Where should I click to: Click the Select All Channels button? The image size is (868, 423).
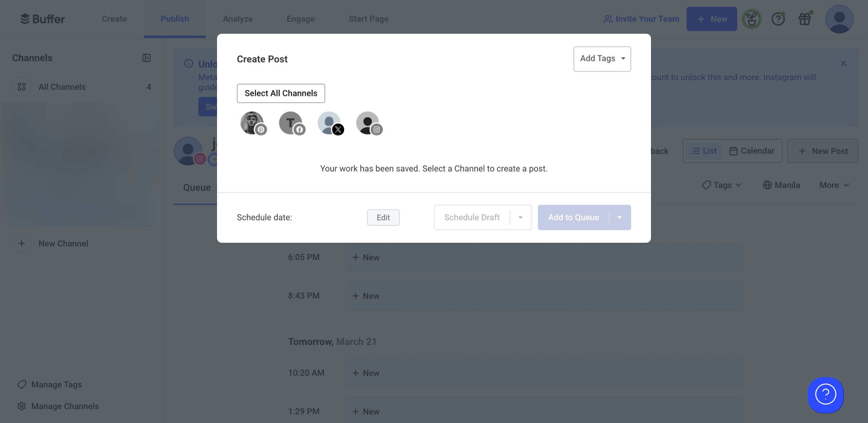281,93
